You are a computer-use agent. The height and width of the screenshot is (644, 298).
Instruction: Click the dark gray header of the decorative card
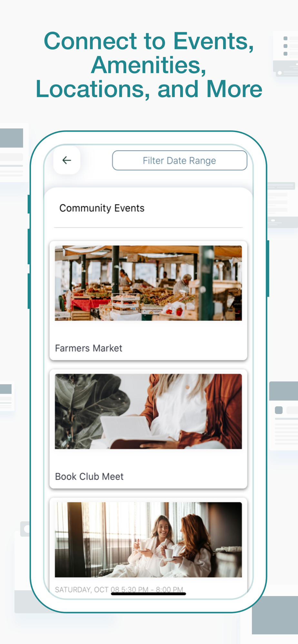283,391
